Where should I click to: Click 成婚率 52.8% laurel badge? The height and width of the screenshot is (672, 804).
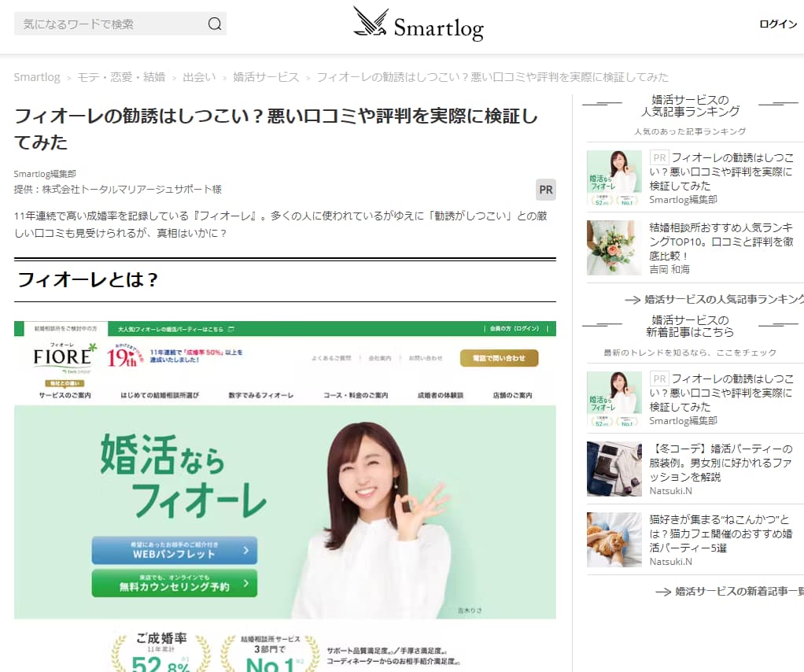(x=161, y=652)
